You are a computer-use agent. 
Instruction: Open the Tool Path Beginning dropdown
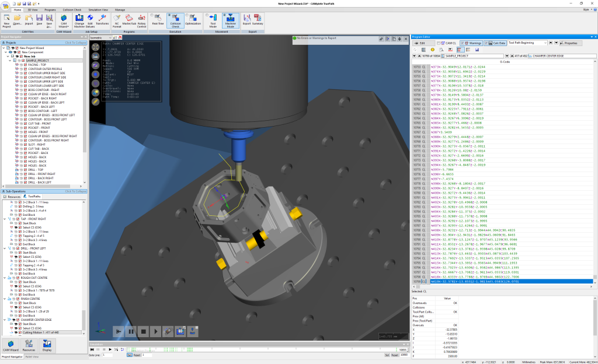point(545,43)
